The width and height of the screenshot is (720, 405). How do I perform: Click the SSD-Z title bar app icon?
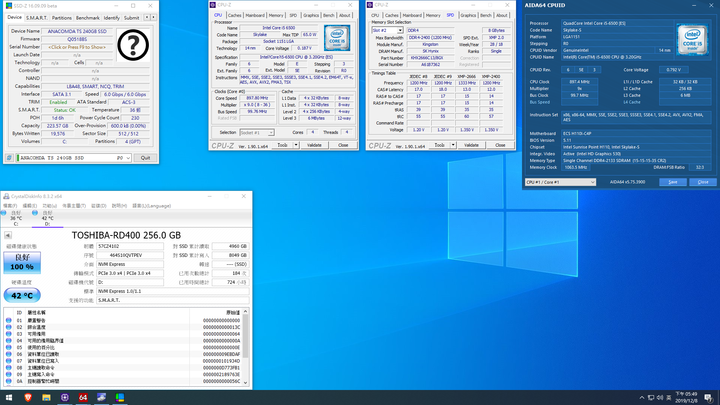(9, 6)
